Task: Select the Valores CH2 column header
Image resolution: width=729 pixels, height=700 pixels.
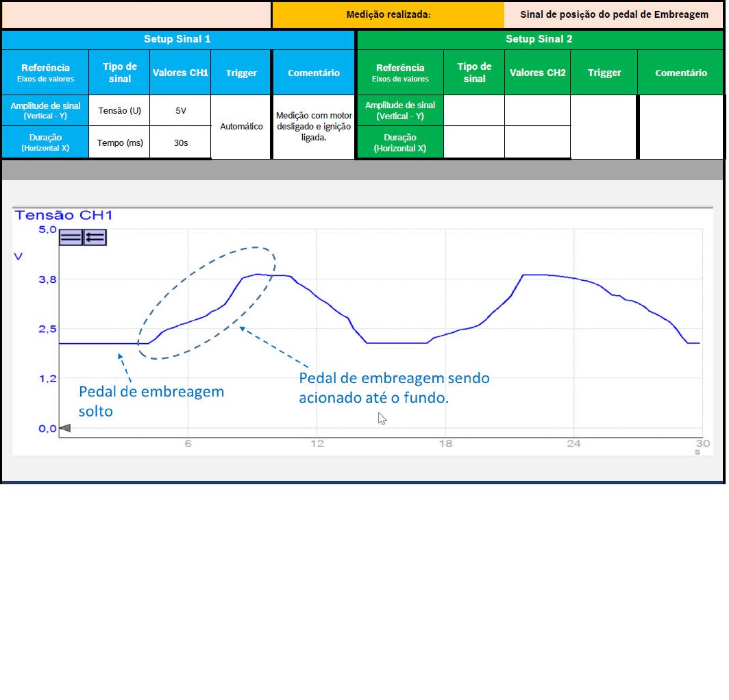Action: tap(537, 73)
